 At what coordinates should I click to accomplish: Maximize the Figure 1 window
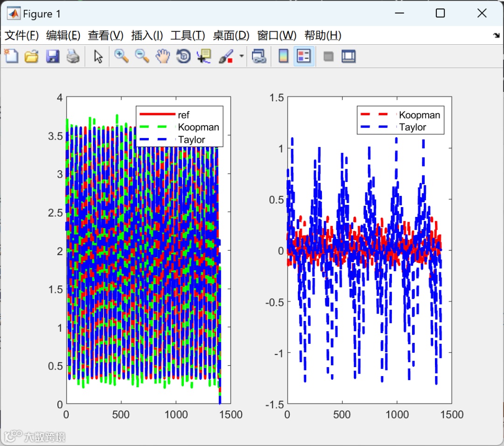(440, 13)
